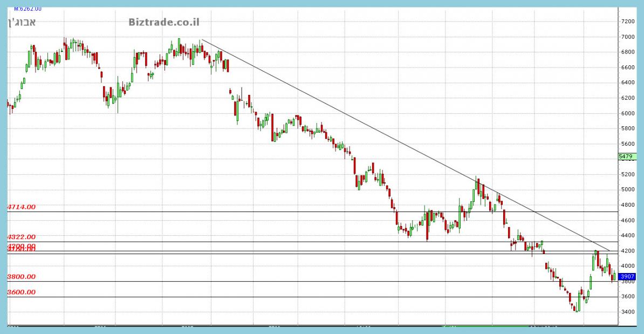Click the 4322.00 red price label
644x334 pixels.
coord(21,237)
